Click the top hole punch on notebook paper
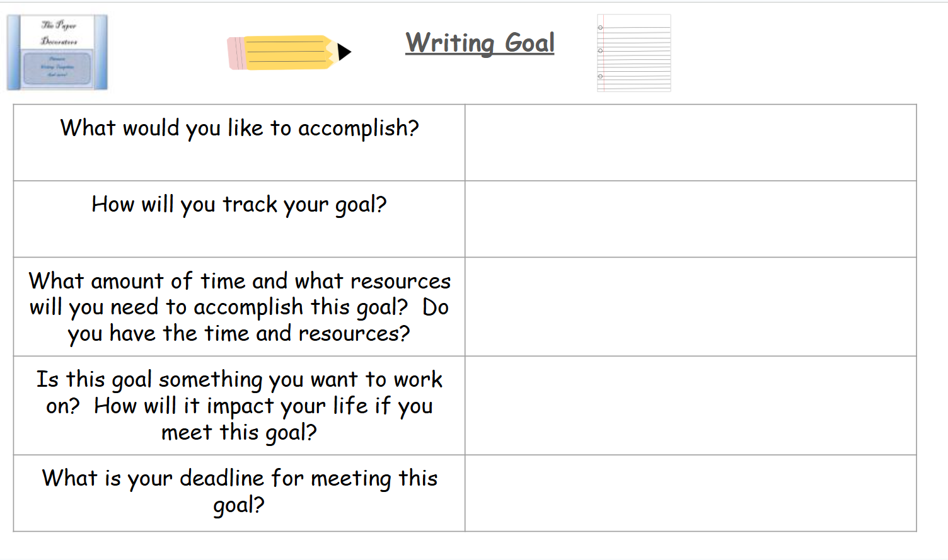The width and height of the screenshot is (948, 560). pos(601,28)
